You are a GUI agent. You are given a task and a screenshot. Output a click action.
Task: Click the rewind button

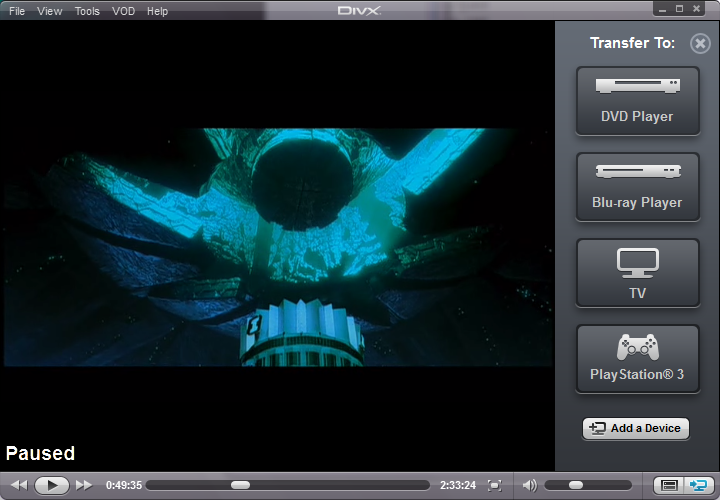[19, 485]
